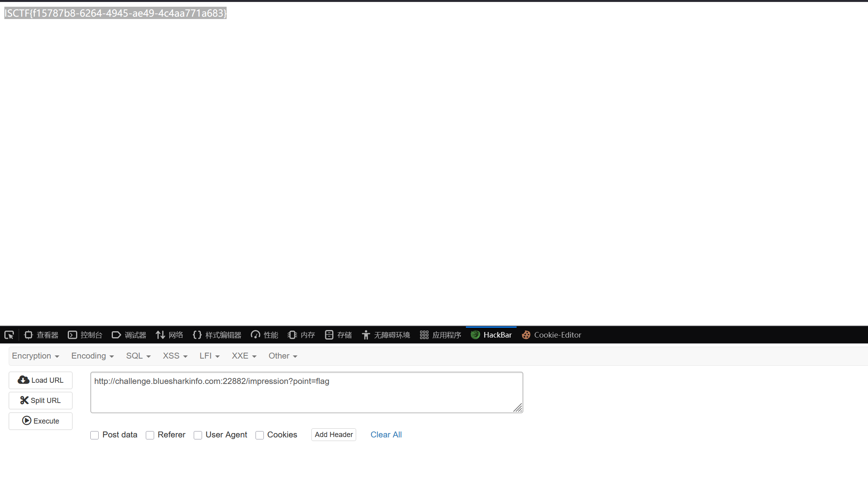
Task: Expand the Encryption dropdown menu
Action: coord(36,356)
